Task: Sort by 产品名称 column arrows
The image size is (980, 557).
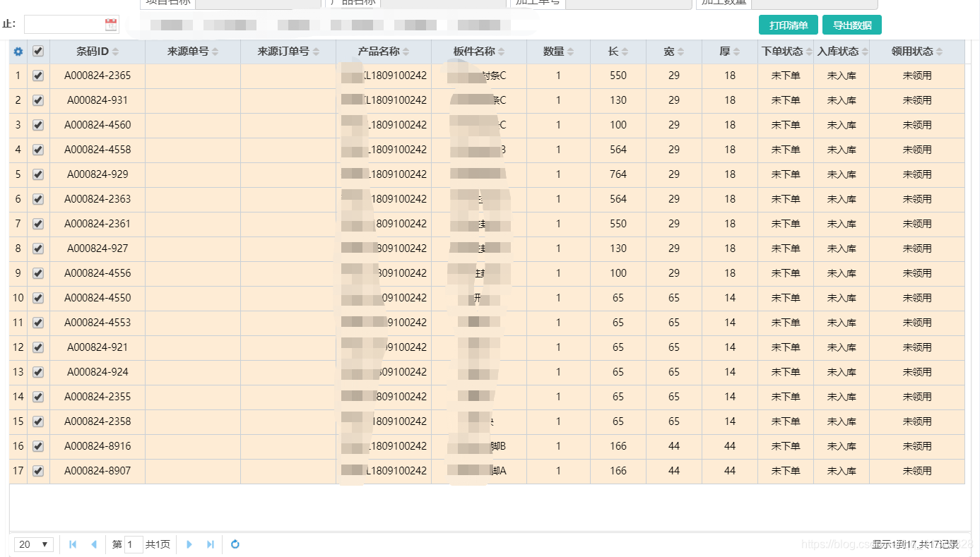Action: [x=407, y=52]
